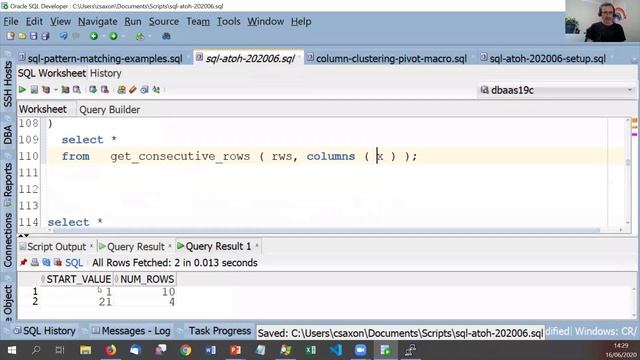Image resolution: width=640 pixels, height=360 pixels.
Task: Open the SQL History bottom tab
Action: tap(45, 331)
